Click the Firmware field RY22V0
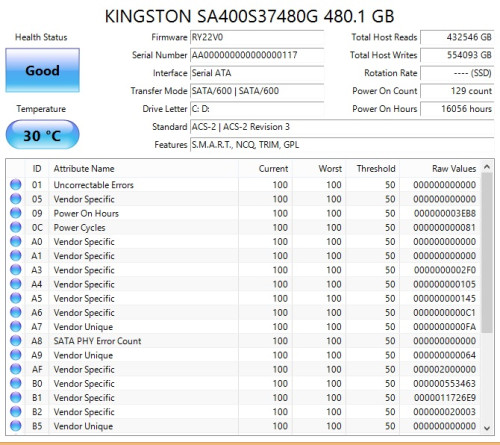The image size is (500, 445). [x=257, y=37]
